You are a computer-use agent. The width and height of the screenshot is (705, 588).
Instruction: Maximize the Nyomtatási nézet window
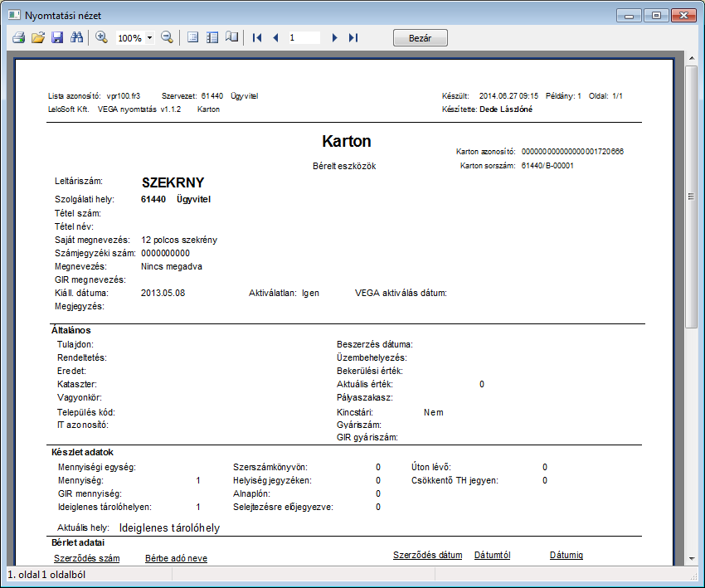point(656,16)
